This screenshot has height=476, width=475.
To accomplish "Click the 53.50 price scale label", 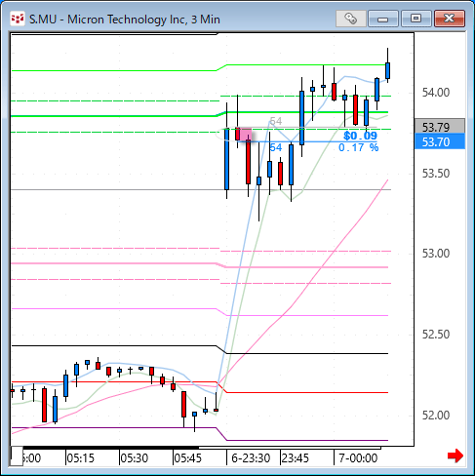I will tap(436, 174).
